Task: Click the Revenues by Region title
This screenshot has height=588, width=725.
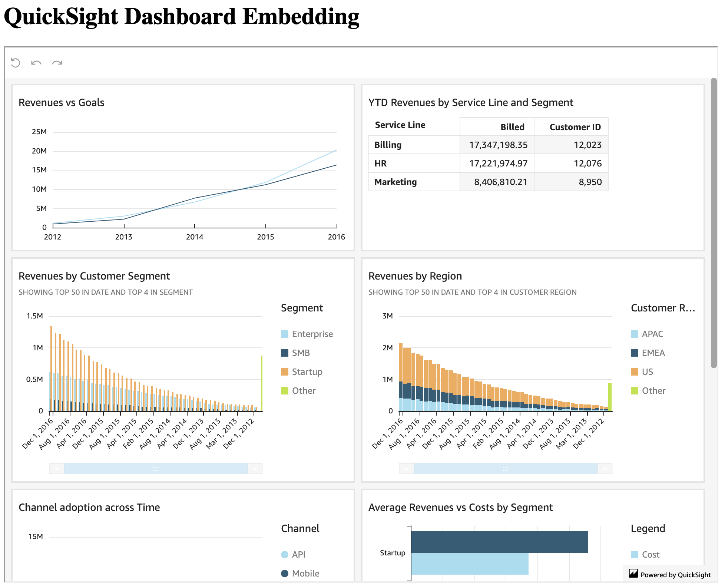Action: (415, 276)
